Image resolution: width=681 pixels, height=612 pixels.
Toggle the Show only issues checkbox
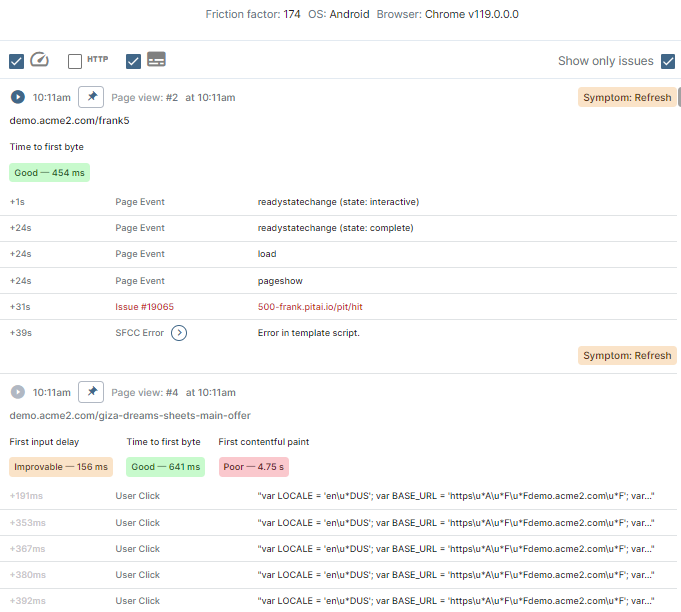coord(668,61)
